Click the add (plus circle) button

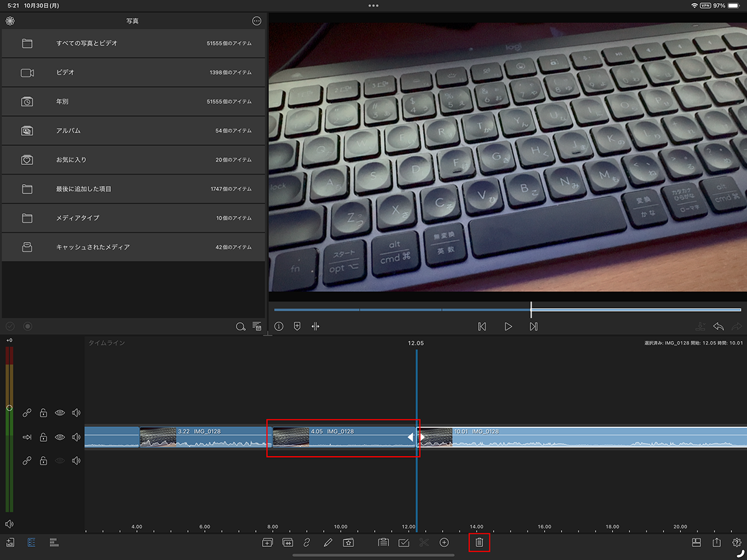click(x=444, y=543)
